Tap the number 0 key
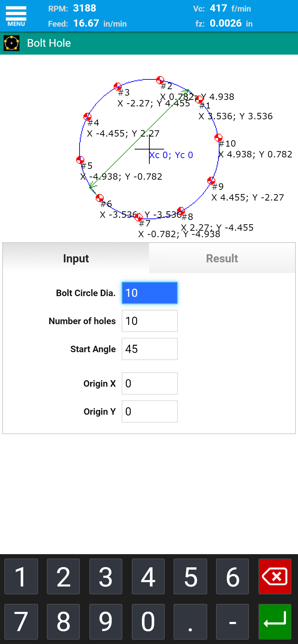The height and width of the screenshot is (644, 298). tap(148, 621)
